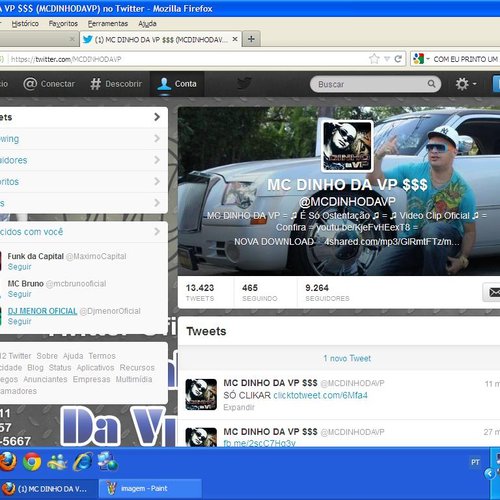The height and width of the screenshot is (500, 500).
Task: Open the settings gear menu
Action: [466, 84]
